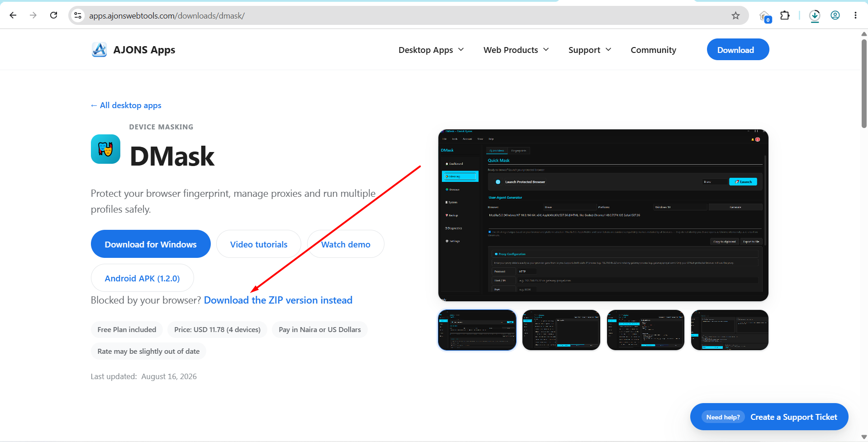Viewport: 868px width, 442px height.
Task: Click the scrollbar up arrow
Action: 864,34
